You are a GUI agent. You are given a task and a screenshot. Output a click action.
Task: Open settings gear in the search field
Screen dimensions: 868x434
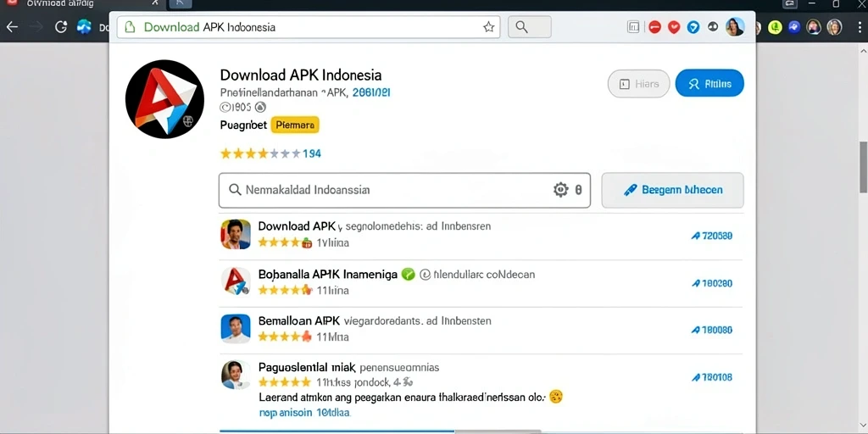[561, 190]
